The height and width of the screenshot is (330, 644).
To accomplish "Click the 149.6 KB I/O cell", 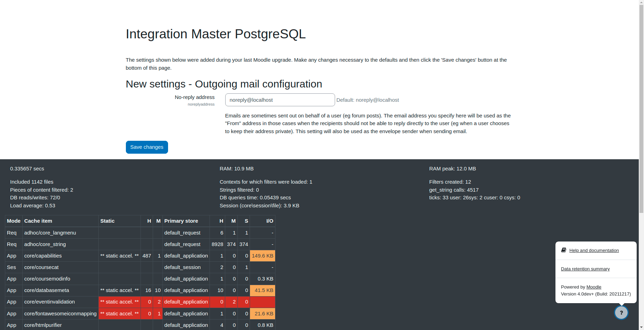I will [263, 256].
